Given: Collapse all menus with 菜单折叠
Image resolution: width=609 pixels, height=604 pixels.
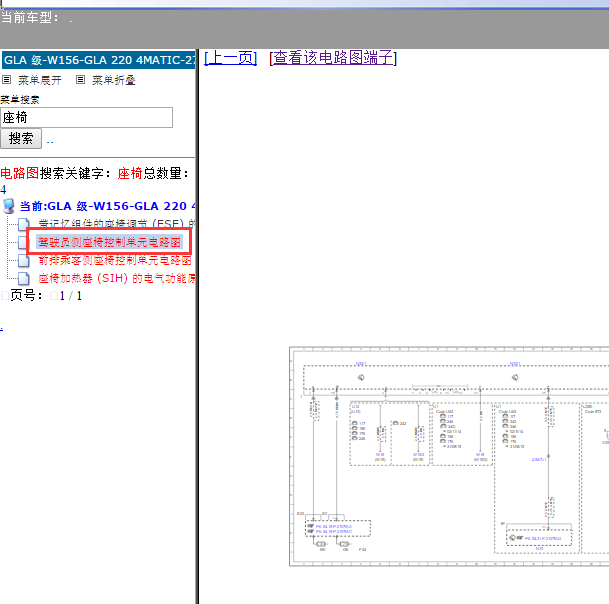Looking at the screenshot, I should coord(113,80).
